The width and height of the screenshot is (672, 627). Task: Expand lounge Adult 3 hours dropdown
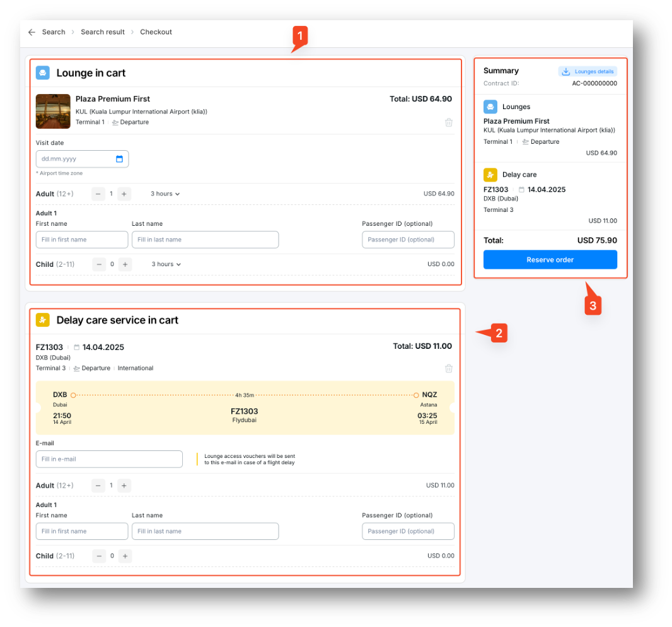165,194
